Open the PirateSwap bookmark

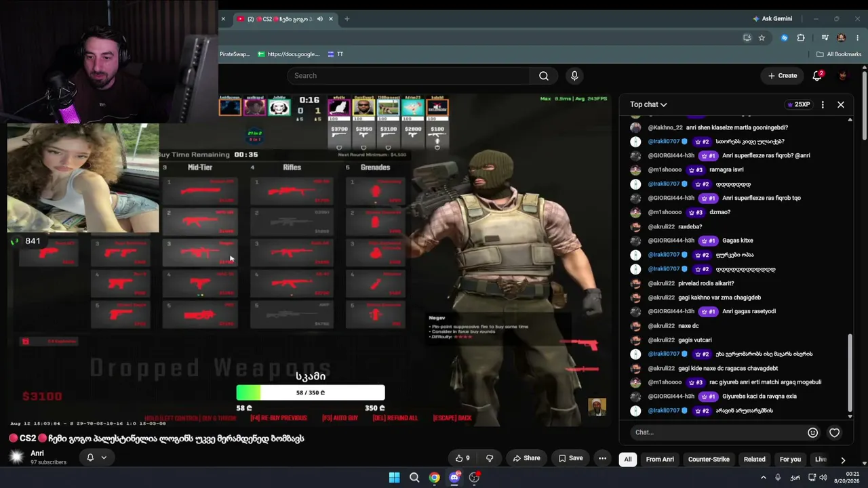[x=235, y=54]
